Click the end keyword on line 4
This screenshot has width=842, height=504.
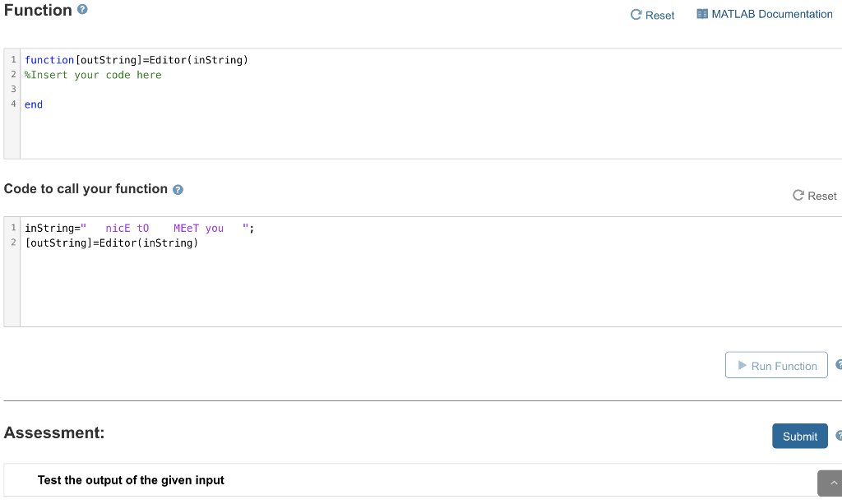point(33,104)
